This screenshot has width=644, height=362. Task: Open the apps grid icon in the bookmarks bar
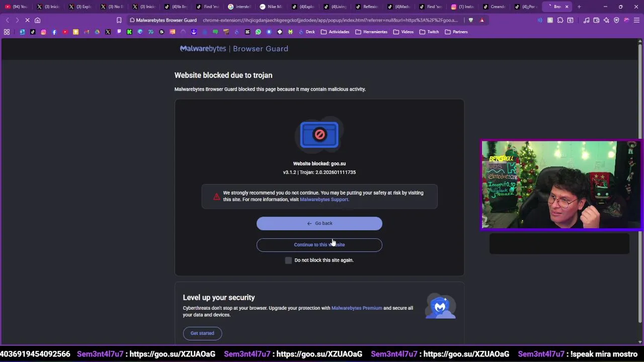click(x=7, y=32)
